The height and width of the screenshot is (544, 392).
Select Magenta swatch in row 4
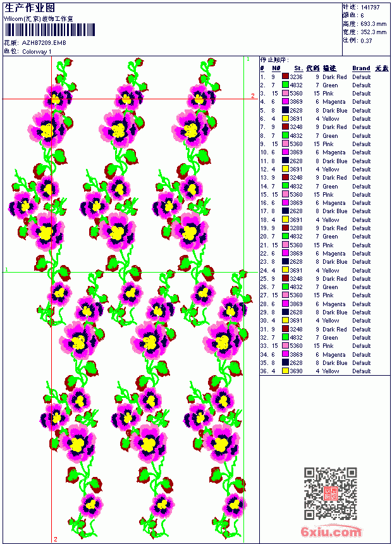285,102
